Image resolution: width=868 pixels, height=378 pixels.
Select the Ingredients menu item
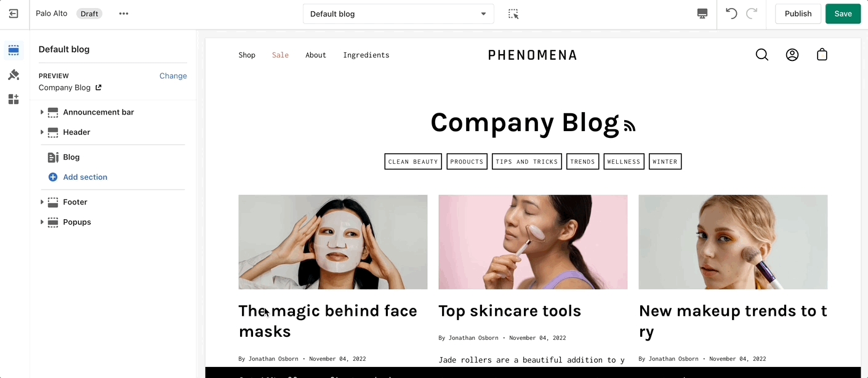tap(366, 55)
